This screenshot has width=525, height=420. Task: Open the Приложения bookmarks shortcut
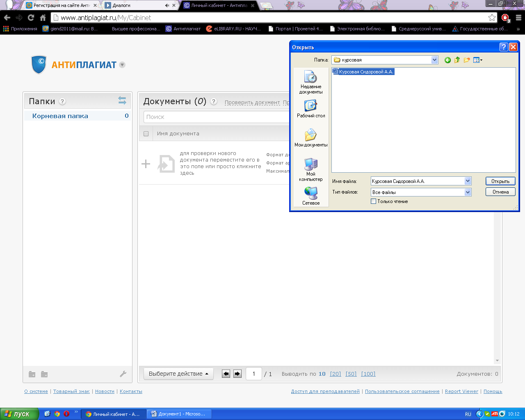20,29
